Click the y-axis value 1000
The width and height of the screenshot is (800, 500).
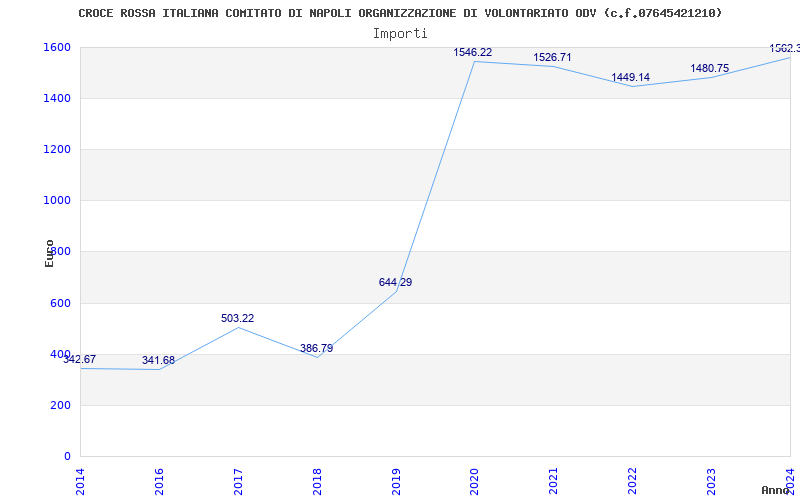(x=55, y=201)
